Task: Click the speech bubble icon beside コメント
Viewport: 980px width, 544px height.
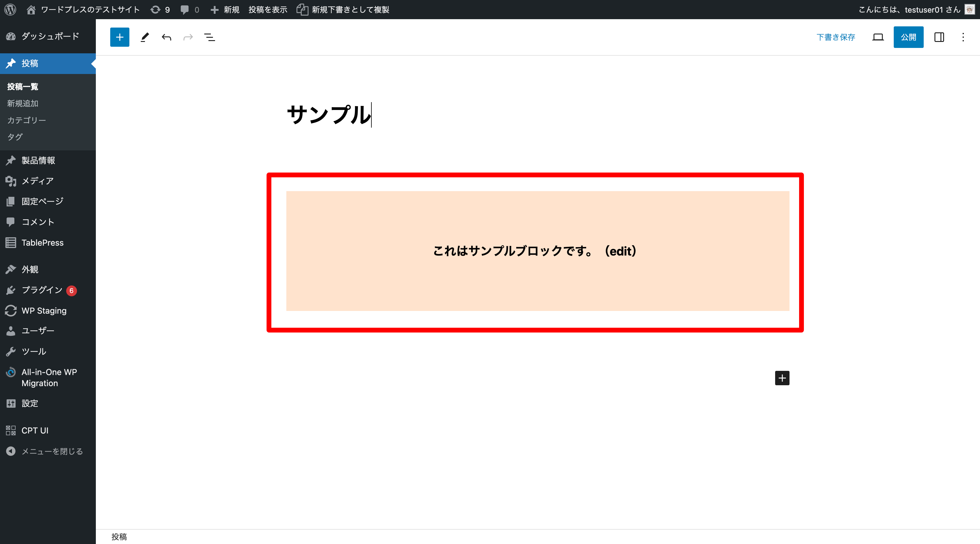Action: coord(11,222)
